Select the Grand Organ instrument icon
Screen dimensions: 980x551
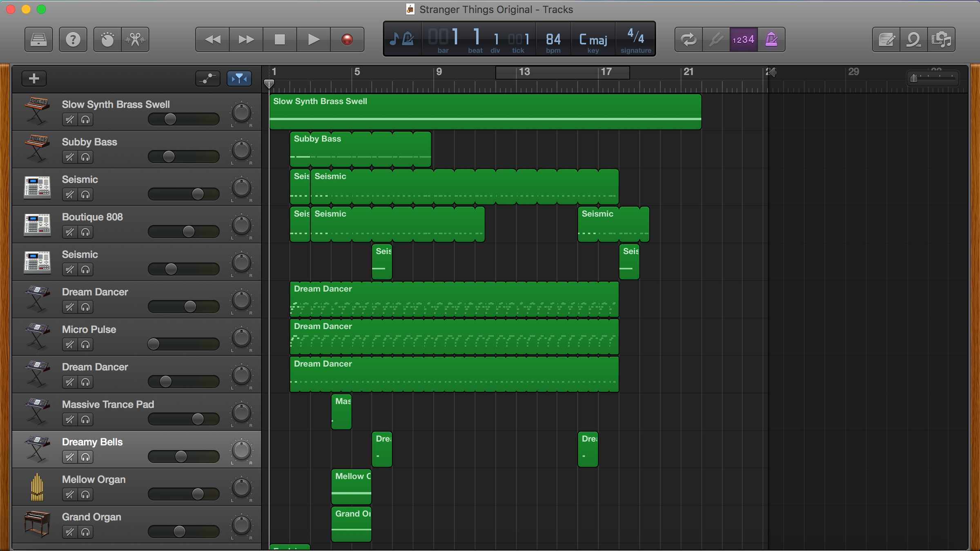[37, 524]
